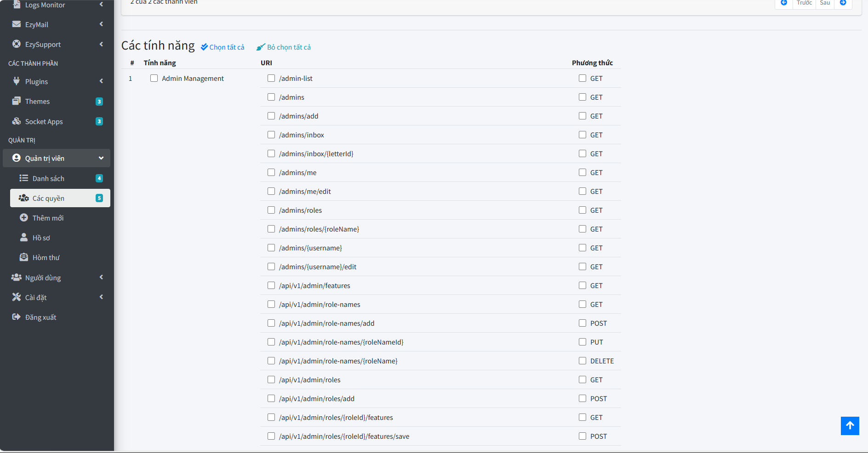The image size is (868, 453).
Task: Select the Hồ sơ profile icon
Action: [x=23, y=238]
